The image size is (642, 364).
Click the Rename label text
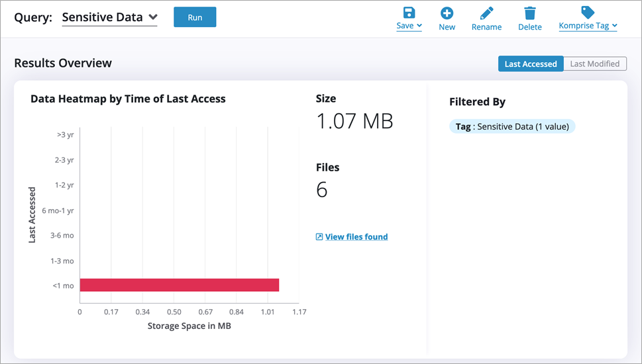click(x=486, y=27)
